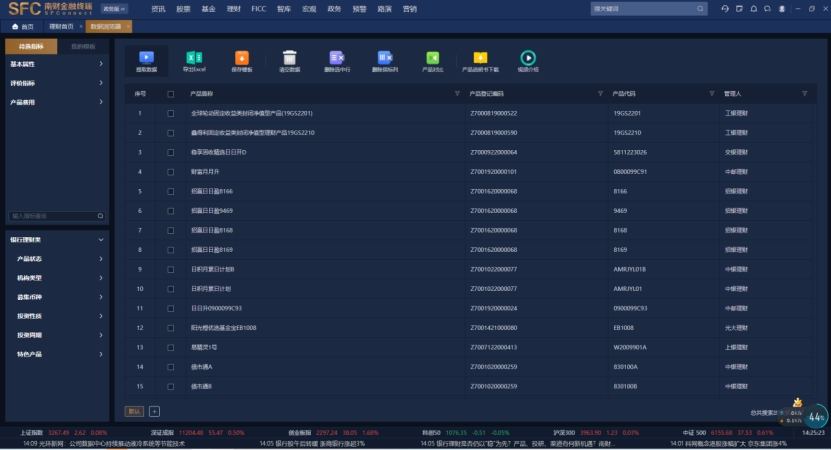Open the 基金 menu
This screenshot has height=450, width=831.
pyautogui.click(x=208, y=9)
